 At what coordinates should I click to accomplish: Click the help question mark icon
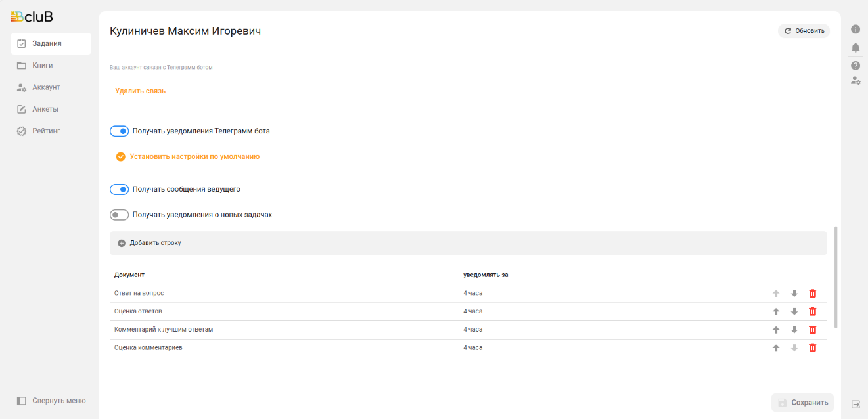[x=856, y=66]
